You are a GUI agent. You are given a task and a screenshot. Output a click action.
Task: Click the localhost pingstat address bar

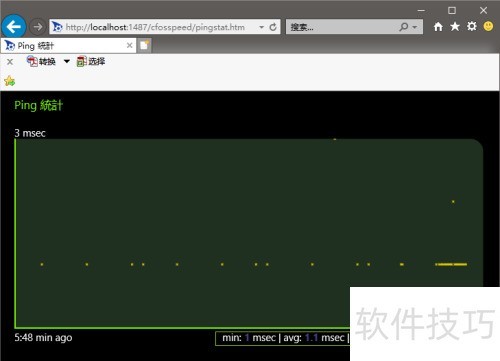point(165,27)
